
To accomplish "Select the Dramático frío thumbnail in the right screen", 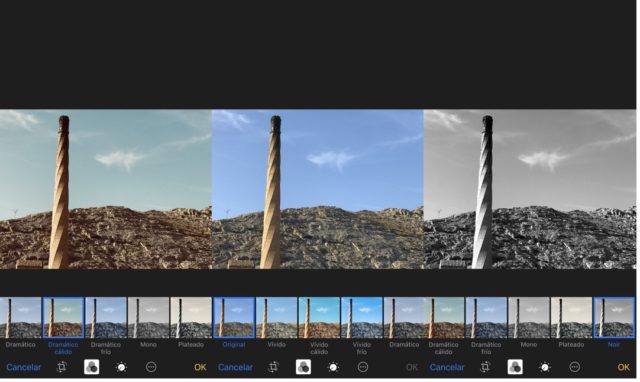I will pos(488,319).
